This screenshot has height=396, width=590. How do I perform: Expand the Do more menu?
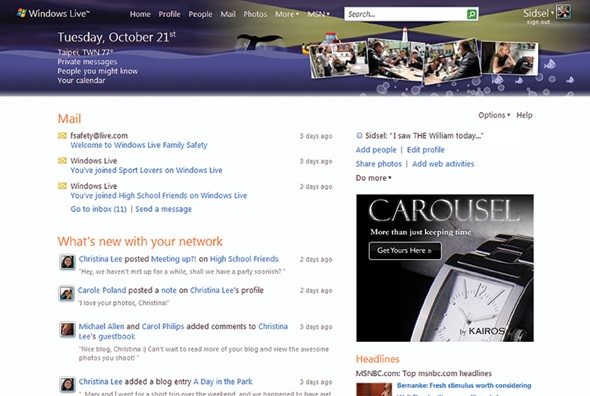[x=374, y=178]
